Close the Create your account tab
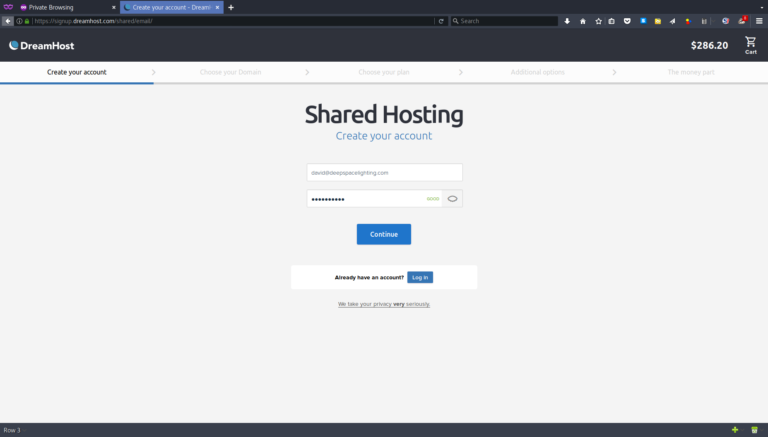Viewport: 768px width, 437px height. click(217, 7)
